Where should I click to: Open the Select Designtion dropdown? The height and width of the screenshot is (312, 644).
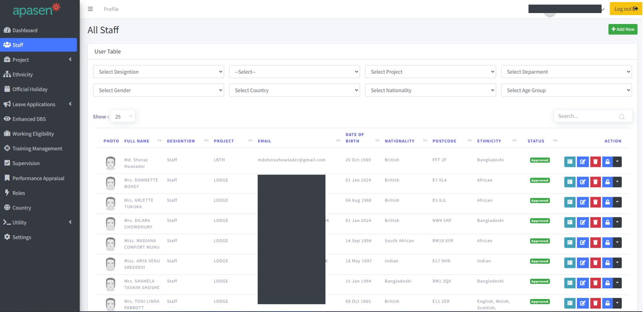coord(158,72)
